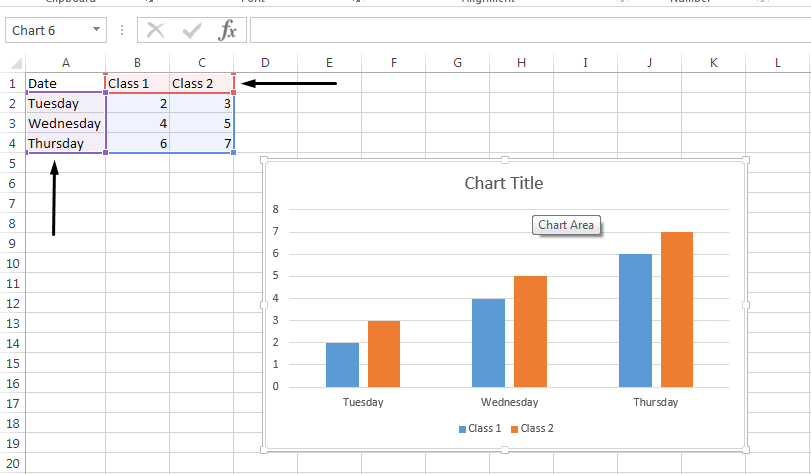The height and width of the screenshot is (474, 811).
Task: Click the Enter checkmark icon in formula bar
Action: point(191,30)
